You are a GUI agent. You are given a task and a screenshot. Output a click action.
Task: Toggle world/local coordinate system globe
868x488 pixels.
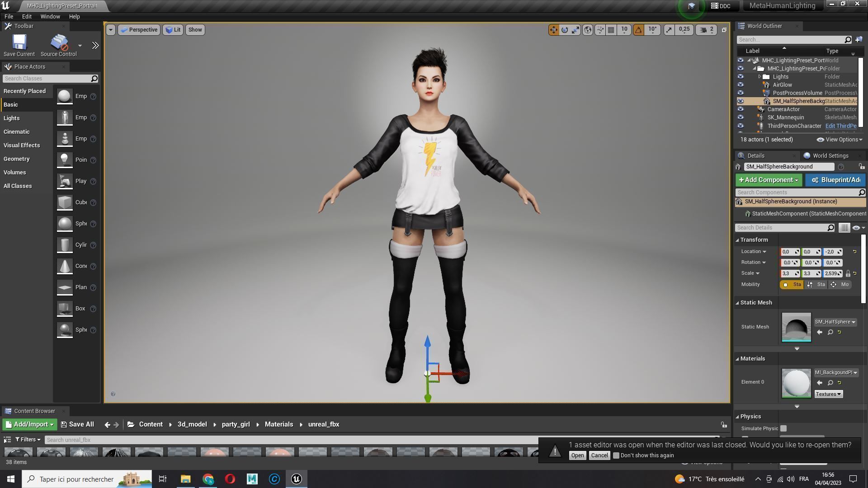[588, 30]
